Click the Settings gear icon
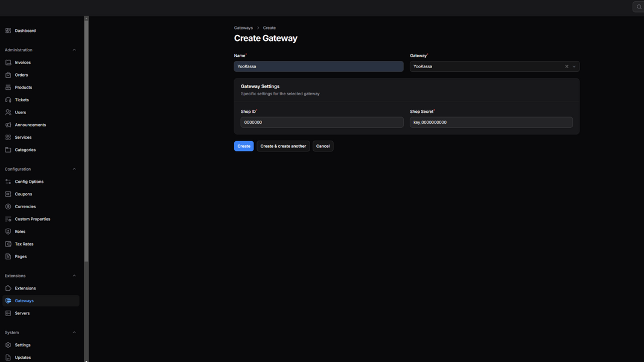Image resolution: width=644 pixels, height=362 pixels. [x=8, y=345]
